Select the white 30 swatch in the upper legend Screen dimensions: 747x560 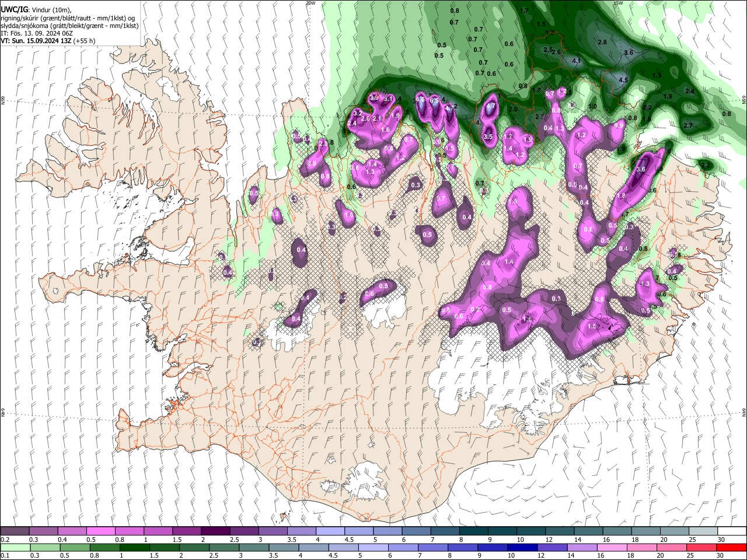[731, 531]
